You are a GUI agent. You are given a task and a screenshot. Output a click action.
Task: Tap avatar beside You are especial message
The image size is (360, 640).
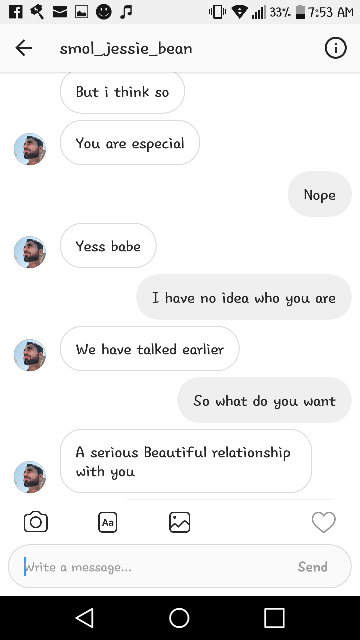[30, 149]
